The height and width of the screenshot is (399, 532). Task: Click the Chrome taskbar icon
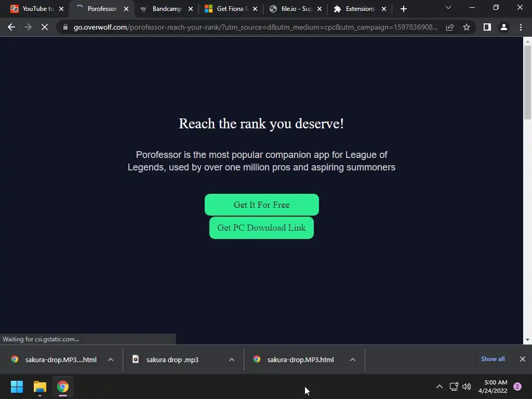click(63, 387)
